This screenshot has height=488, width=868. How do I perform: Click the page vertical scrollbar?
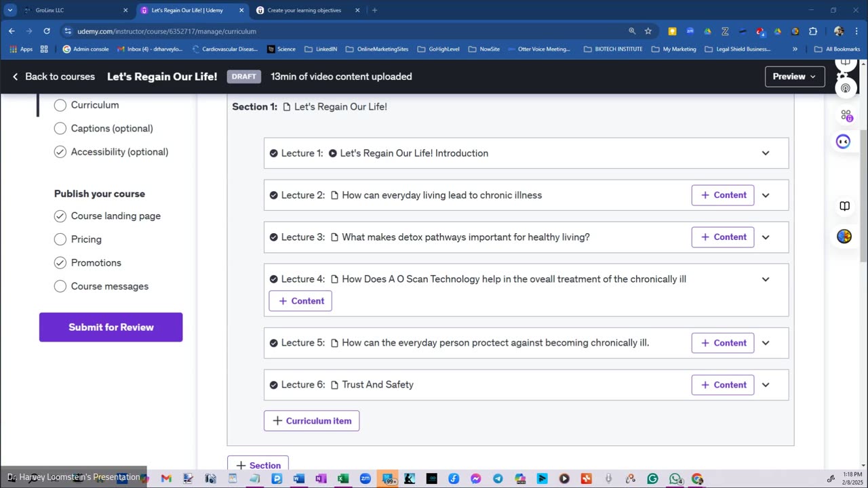(x=863, y=197)
